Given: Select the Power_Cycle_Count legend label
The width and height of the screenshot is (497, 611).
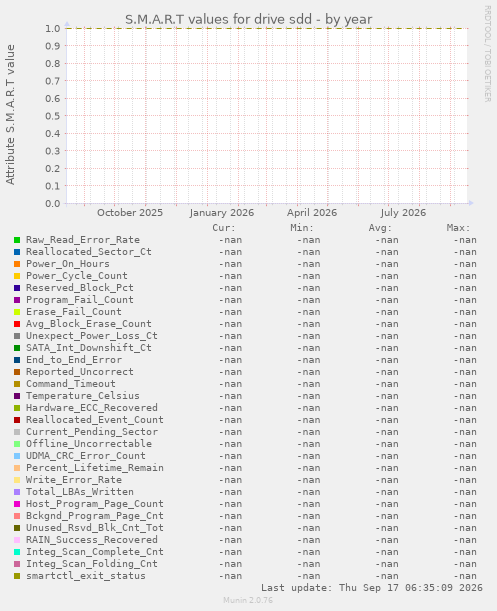Looking at the screenshot, I should tap(77, 276).
